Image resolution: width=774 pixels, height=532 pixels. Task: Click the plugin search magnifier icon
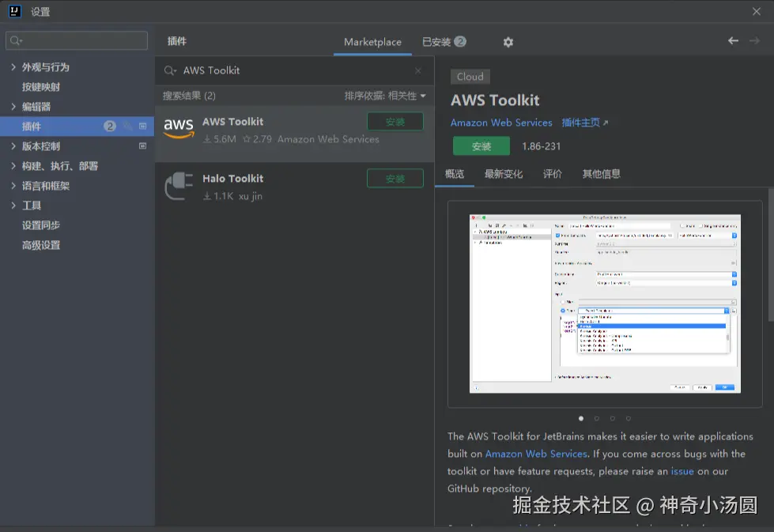pos(170,70)
